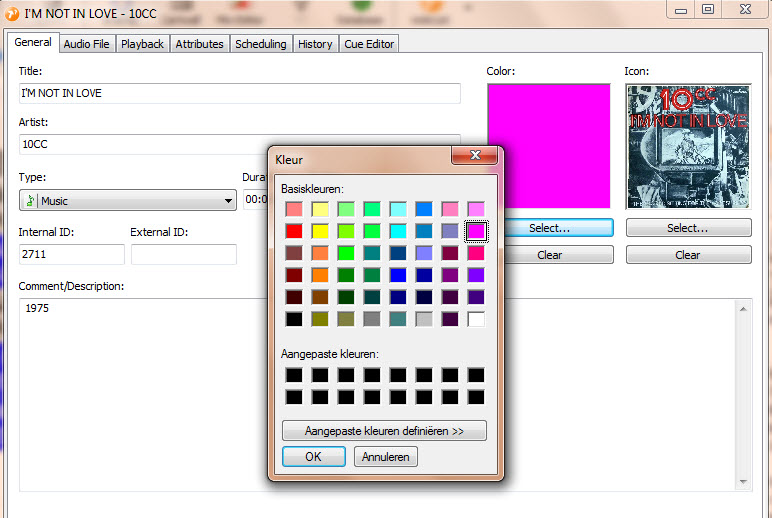Clear the assigned icon
Image resolution: width=772 pixels, height=518 pixels.
coord(688,255)
